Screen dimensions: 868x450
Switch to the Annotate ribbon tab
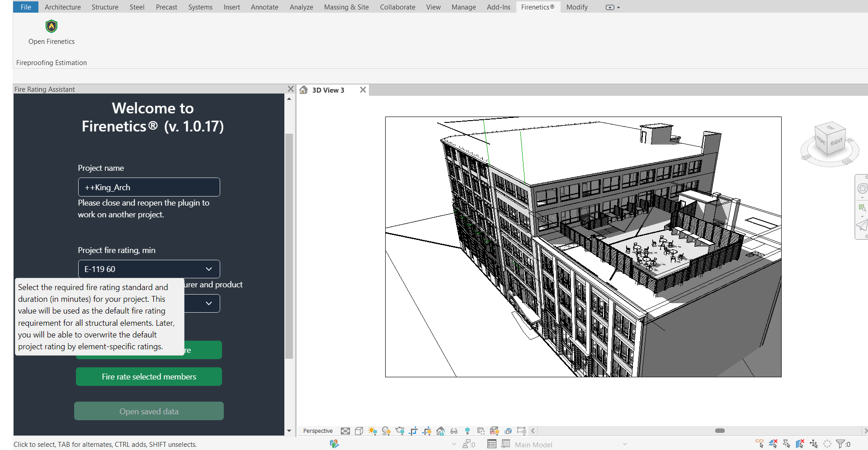(264, 7)
